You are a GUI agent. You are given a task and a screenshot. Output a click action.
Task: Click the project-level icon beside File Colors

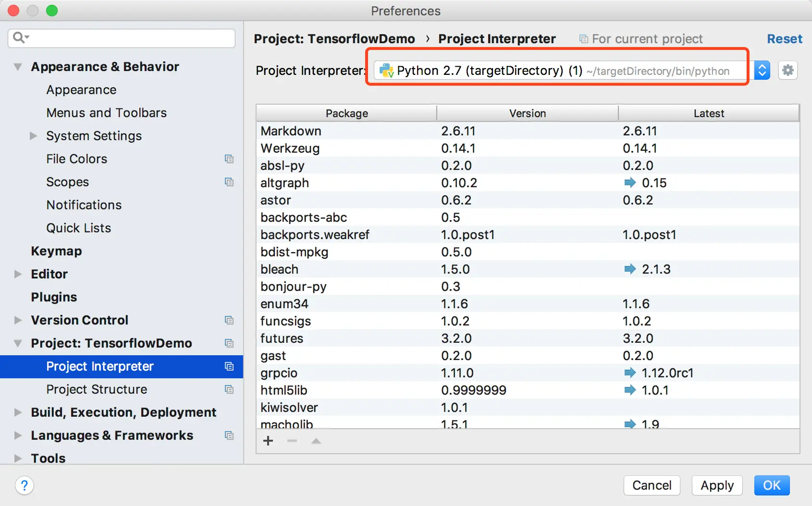coord(229,159)
